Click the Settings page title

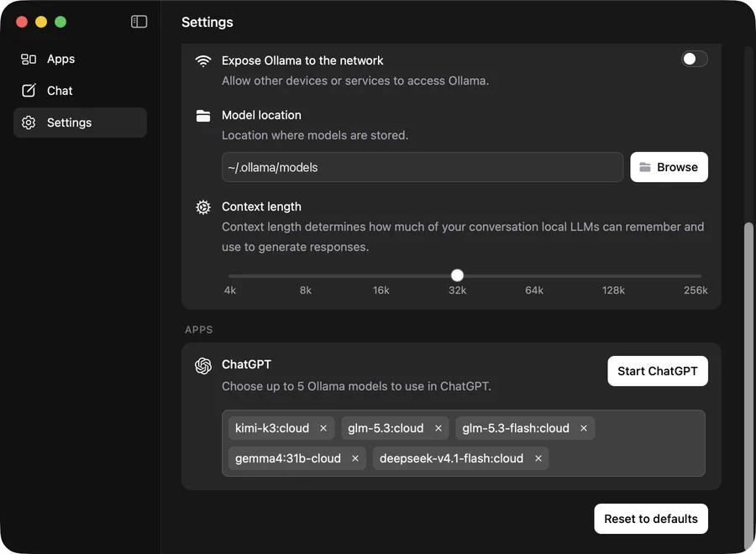tap(207, 22)
